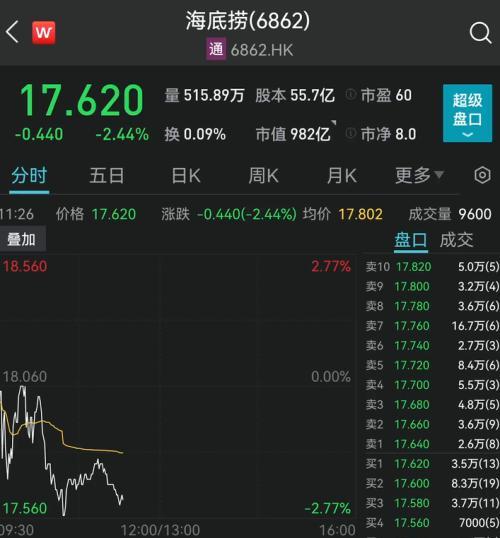Expand 市值 982亿 corner triangle
This screenshot has height=538, width=500.
click(333, 122)
